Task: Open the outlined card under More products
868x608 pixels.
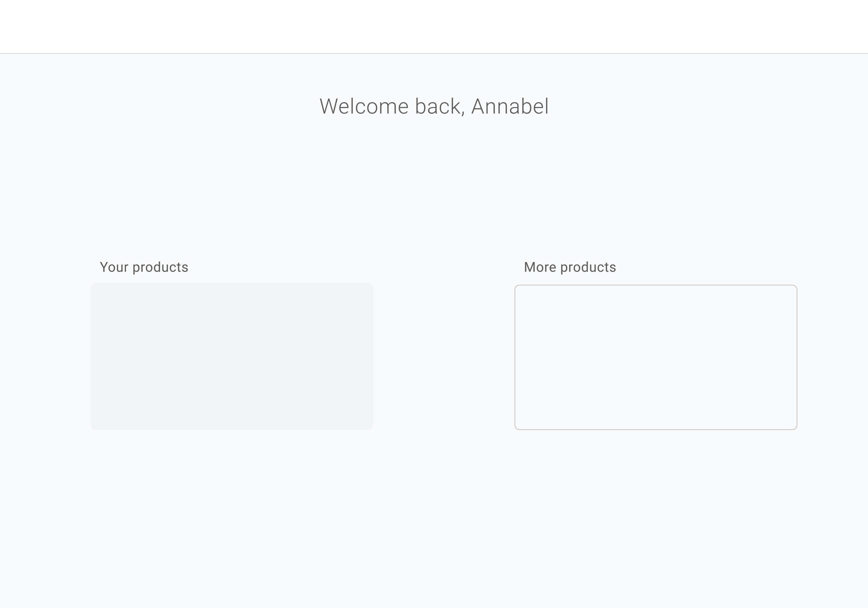Action: tap(656, 357)
